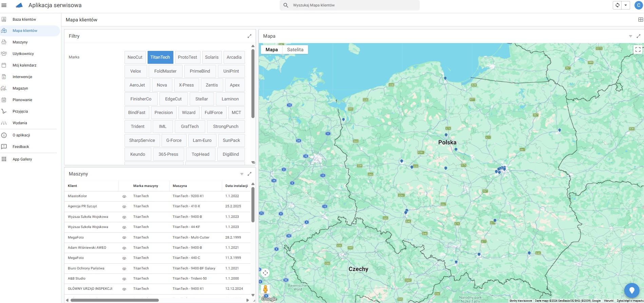Switch map to Satelita view
The width and height of the screenshot is (644, 303).
[x=295, y=50]
